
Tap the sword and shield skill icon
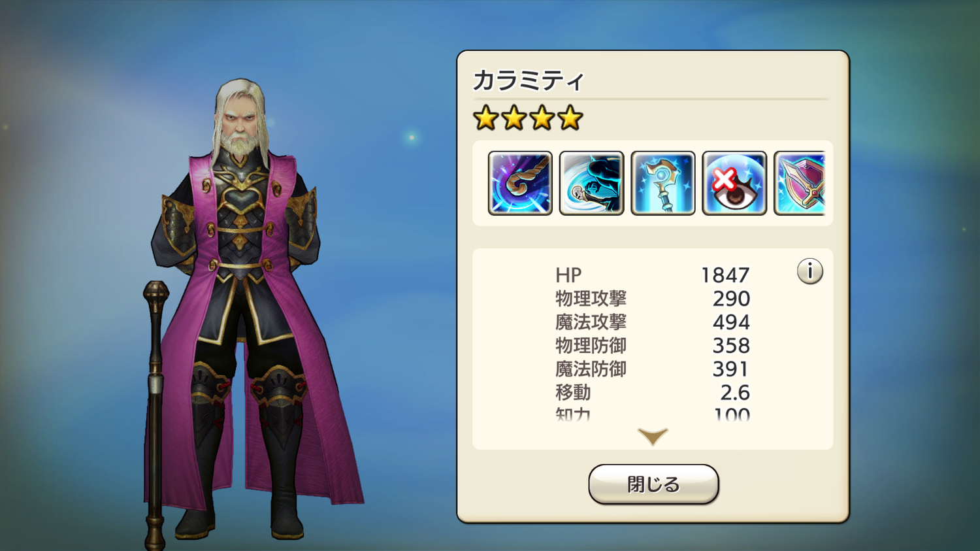coord(800,183)
